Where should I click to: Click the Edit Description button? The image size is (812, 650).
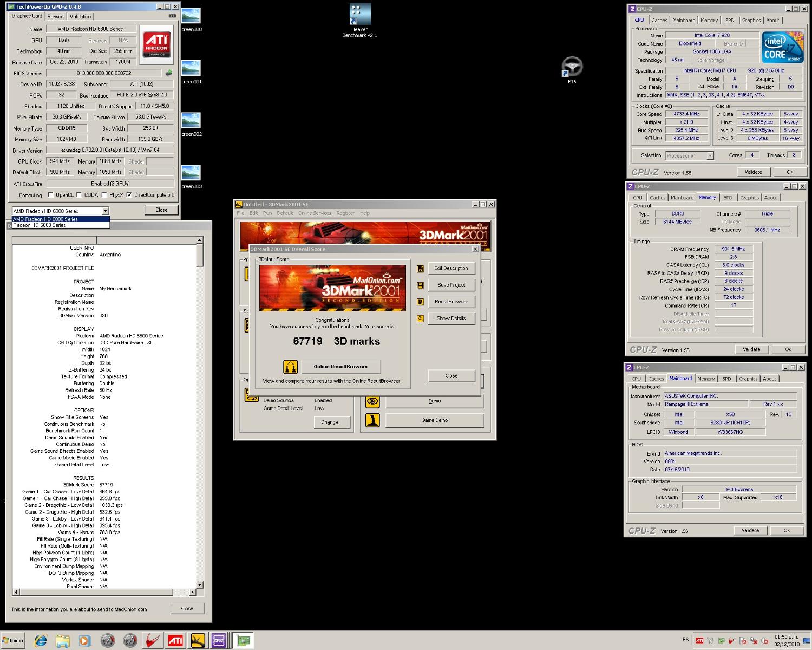point(451,269)
